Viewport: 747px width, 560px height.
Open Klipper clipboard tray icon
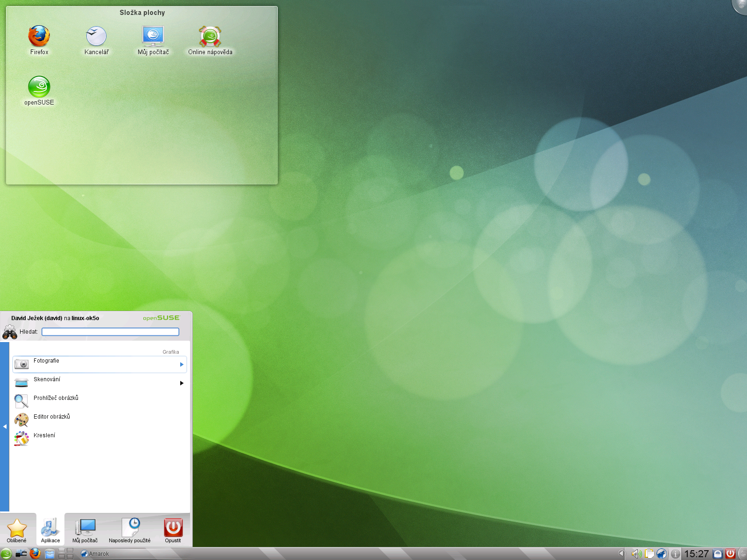649,554
